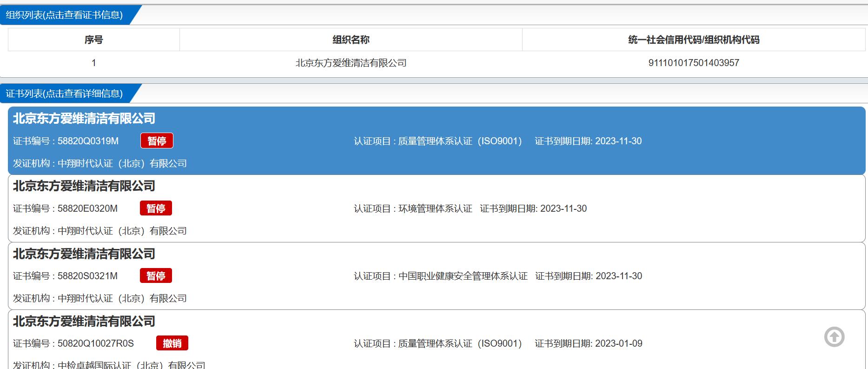Screen dimensions: 868x369
Task: Click the 撤销 status badge
Action: coord(172,343)
